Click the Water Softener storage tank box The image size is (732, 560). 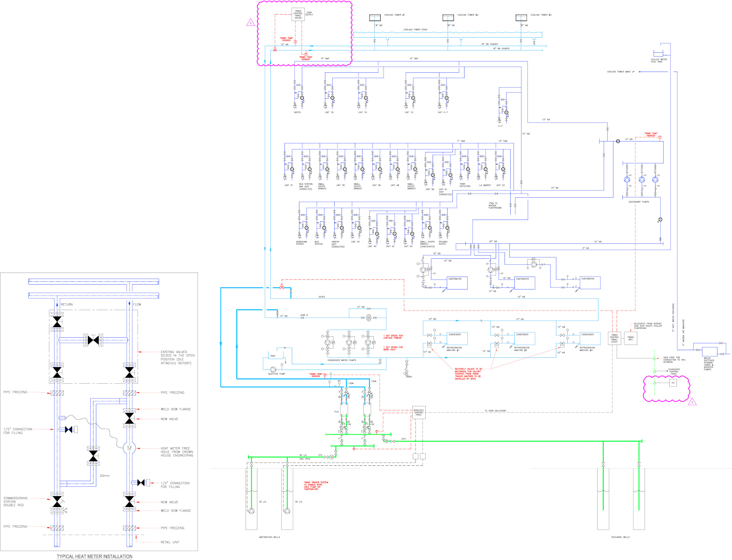pos(709,351)
